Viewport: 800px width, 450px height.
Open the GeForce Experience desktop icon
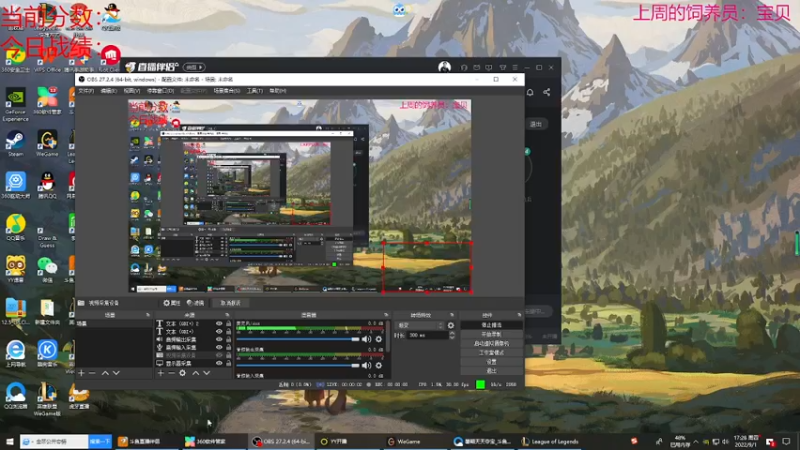click(15, 105)
